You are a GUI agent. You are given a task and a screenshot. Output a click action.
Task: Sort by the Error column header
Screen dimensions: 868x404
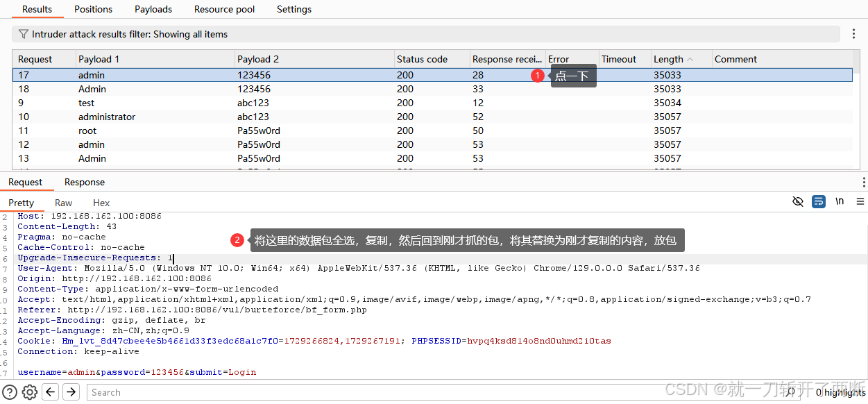click(x=571, y=59)
